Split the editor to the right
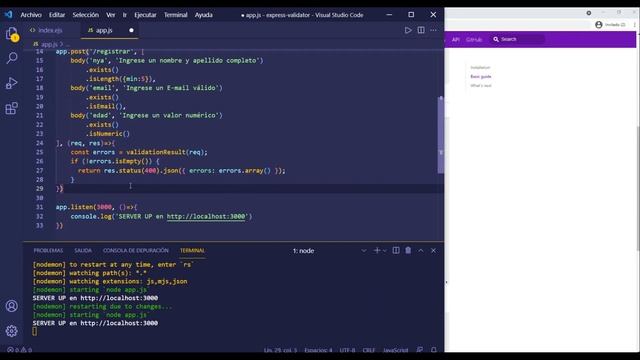 pos(421,30)
